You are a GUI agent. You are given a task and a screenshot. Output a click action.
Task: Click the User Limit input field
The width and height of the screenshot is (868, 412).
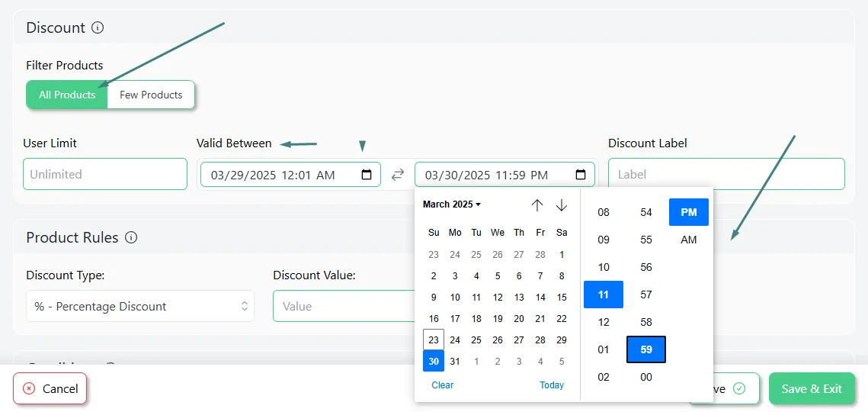(105, 175)
